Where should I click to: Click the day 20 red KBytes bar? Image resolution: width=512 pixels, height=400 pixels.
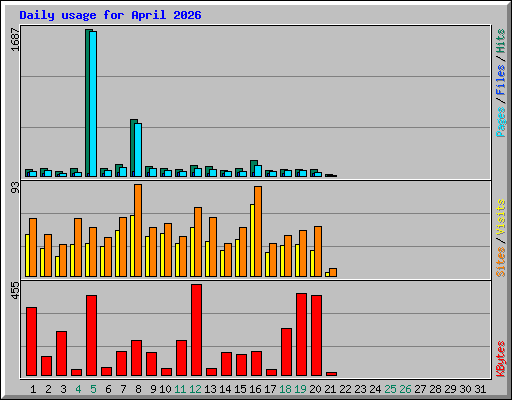click(x=316, y=335)
